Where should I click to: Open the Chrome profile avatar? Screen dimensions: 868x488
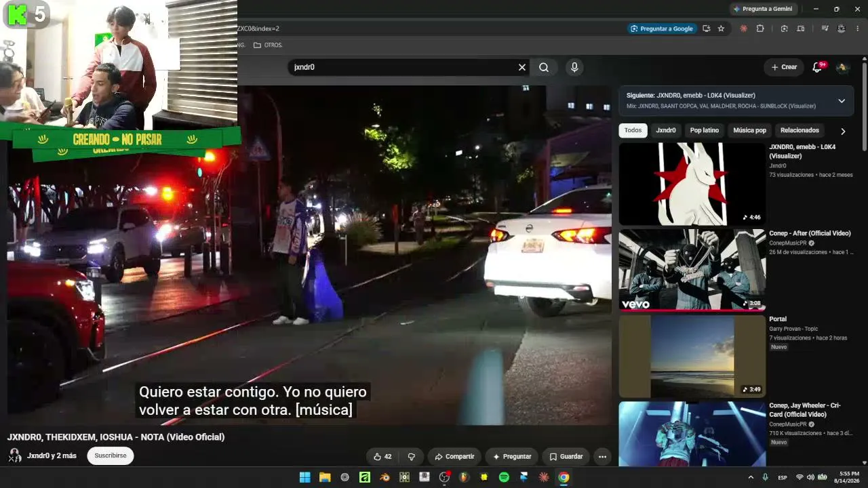(x=842, y=28)
